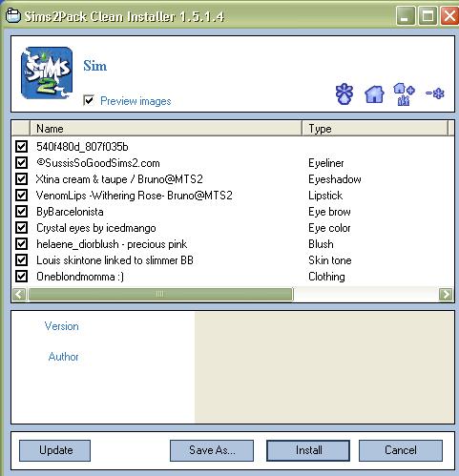459x476 pixels.
Task: Sort list by Name column header
Action: 166,129
